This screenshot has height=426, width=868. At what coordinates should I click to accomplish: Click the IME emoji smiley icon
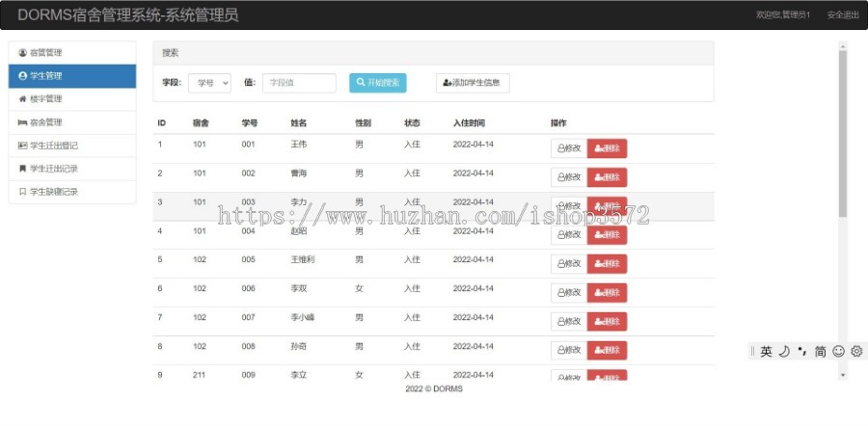click(x=839, y=352)
